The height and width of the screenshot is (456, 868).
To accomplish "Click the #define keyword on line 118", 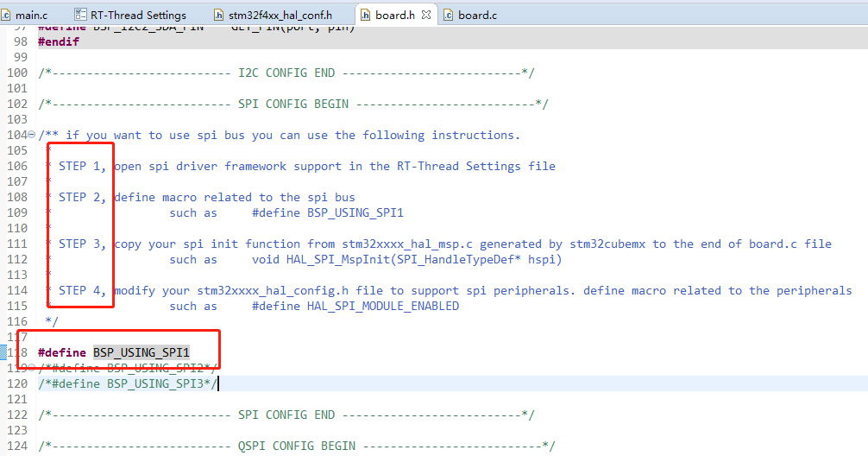I will (62, 352).
